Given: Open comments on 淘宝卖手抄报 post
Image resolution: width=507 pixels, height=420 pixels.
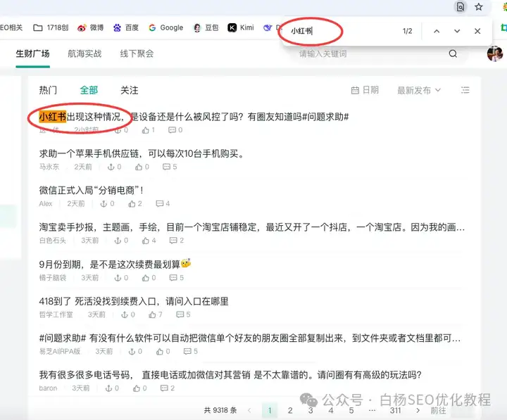Looking at the screenshot, I should (x=173, y=241).
